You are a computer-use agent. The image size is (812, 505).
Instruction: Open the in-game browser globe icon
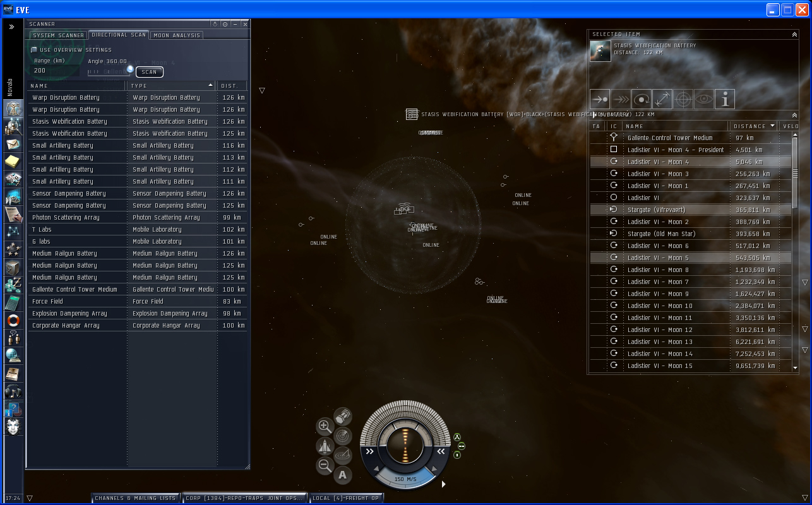(13, 355)
